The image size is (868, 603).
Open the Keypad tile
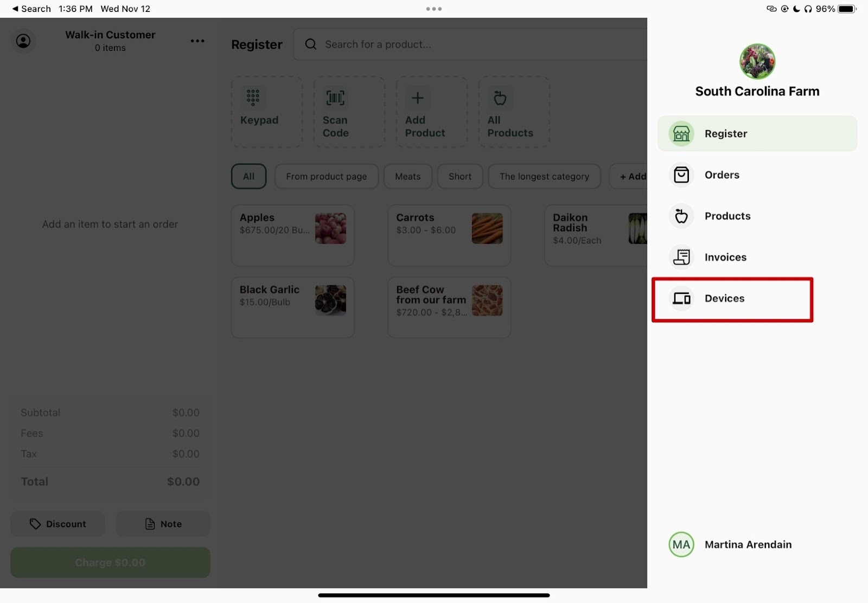point(266,112)
